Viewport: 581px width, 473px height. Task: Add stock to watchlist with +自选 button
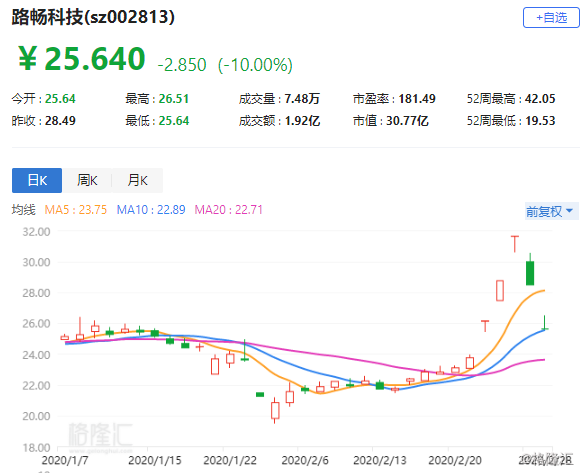(x=551, y=17)
